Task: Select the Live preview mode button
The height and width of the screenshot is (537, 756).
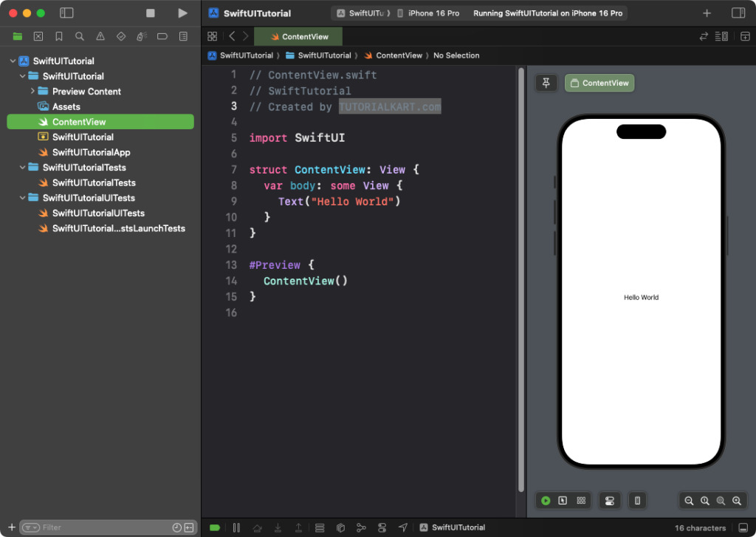Action: click(x=546, y=501)
